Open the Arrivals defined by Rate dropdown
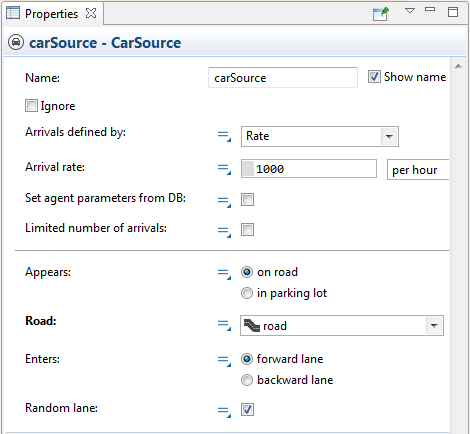470x434 pixels. coord(320,136)
